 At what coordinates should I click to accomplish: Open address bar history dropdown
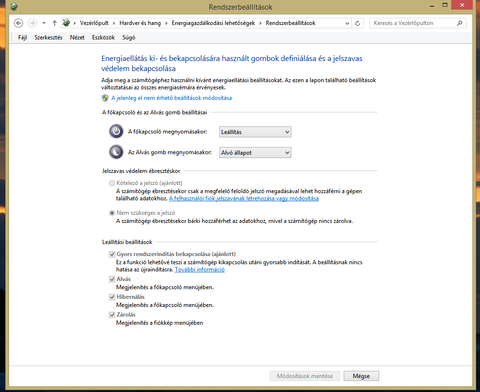[347, 23]
